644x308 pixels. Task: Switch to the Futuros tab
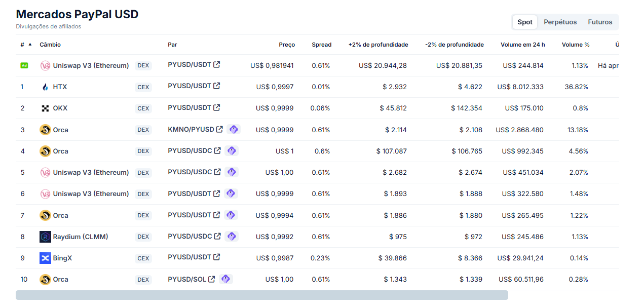pos(600,22)
